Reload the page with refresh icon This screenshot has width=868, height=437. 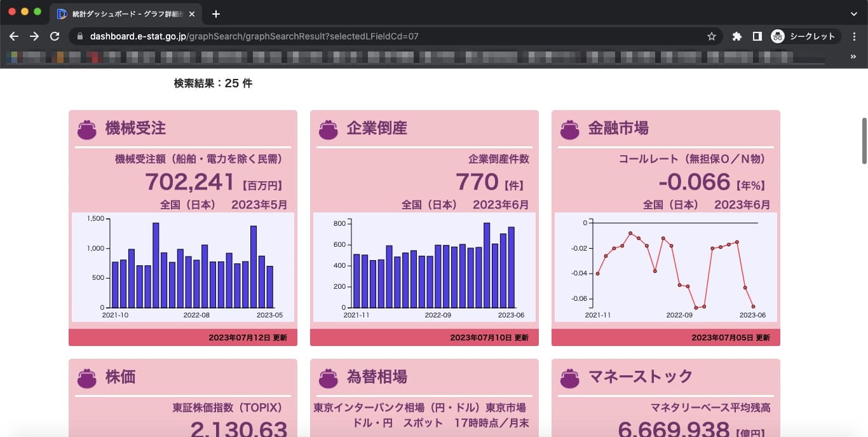(55, 36)
